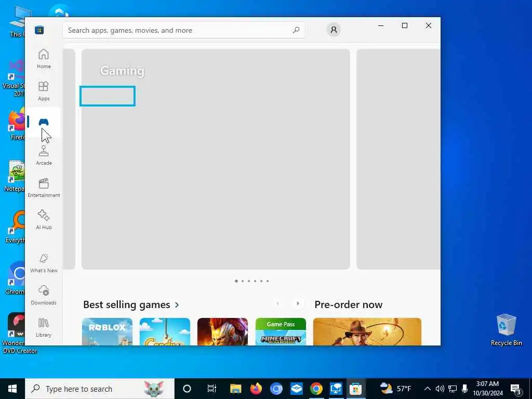The image size is (532, 399).
Task: Focus the Search apps, games, movies field
Action: click(183, 30)
